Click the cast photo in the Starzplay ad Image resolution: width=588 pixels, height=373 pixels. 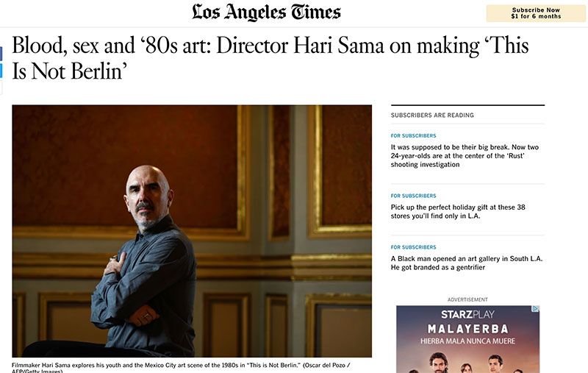click(467, 362)
